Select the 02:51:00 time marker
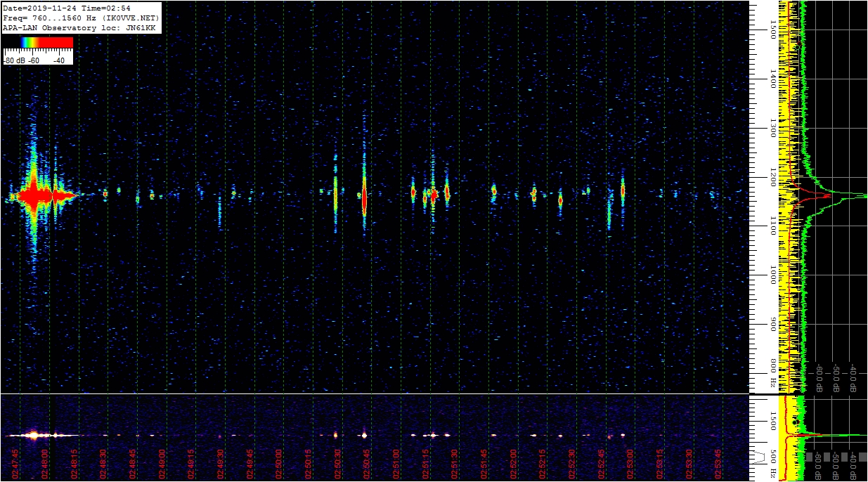Screen dimensions: 868x482 (x=397, y=463)
